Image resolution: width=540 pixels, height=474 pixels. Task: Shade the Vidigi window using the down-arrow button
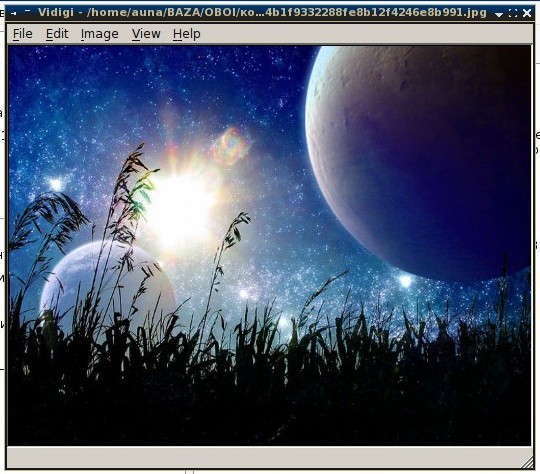click(499, 14)
